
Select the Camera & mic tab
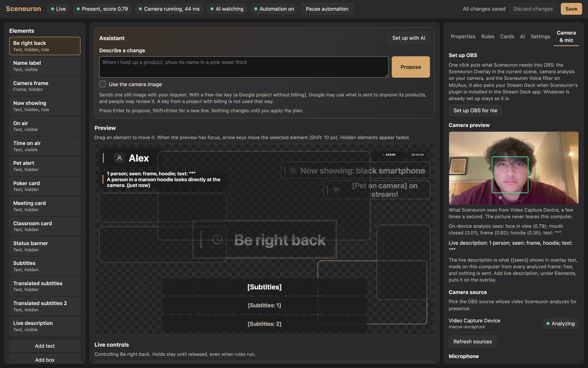tap(566, 36)
